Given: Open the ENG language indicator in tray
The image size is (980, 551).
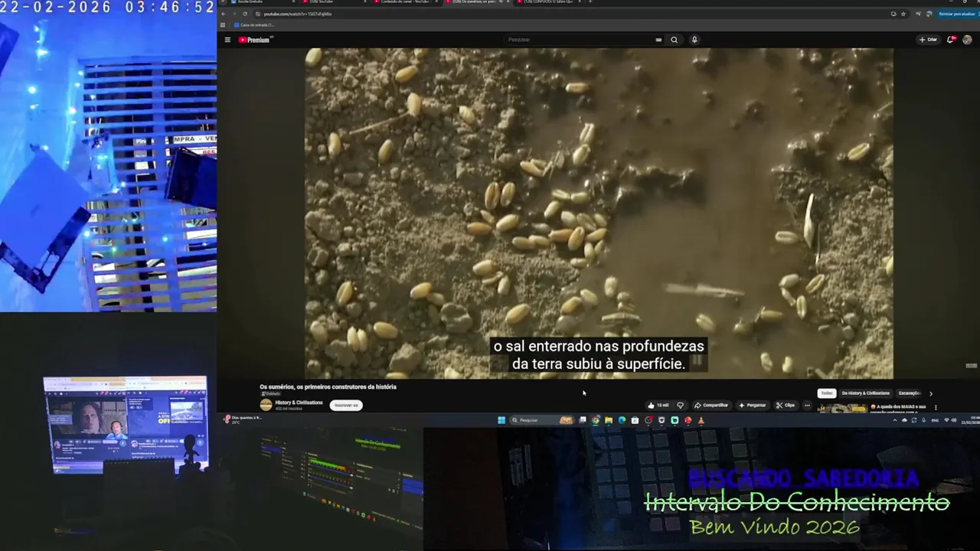Looking at the screenshot, I should (x=935, y=420).
